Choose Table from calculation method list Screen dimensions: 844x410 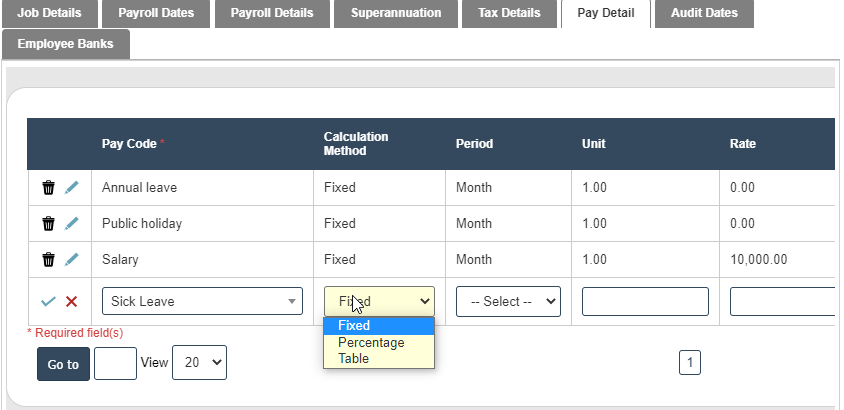pos(353,358)
